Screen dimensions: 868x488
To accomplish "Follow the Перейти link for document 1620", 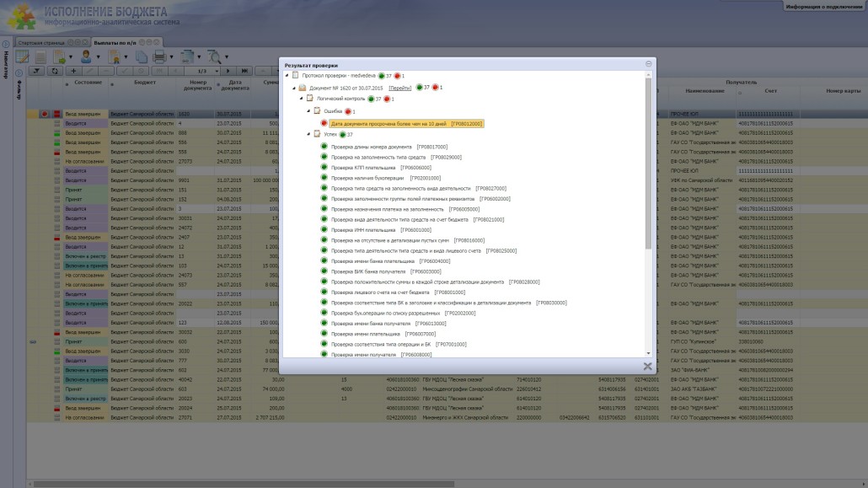I will [x=399, y=88].
